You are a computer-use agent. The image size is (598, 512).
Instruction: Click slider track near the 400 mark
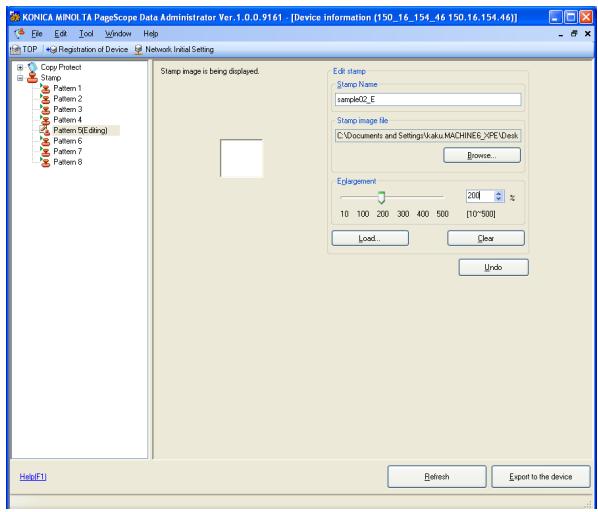pyautogui.click(x=423, y=197)
